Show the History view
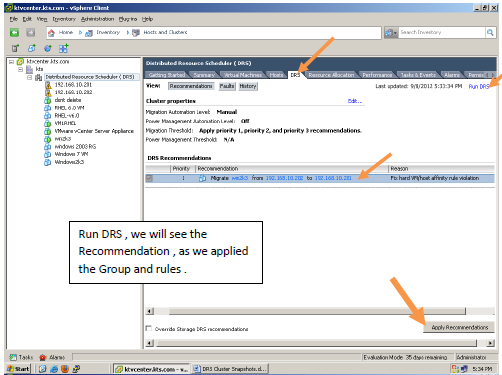 tap(248, 86)
